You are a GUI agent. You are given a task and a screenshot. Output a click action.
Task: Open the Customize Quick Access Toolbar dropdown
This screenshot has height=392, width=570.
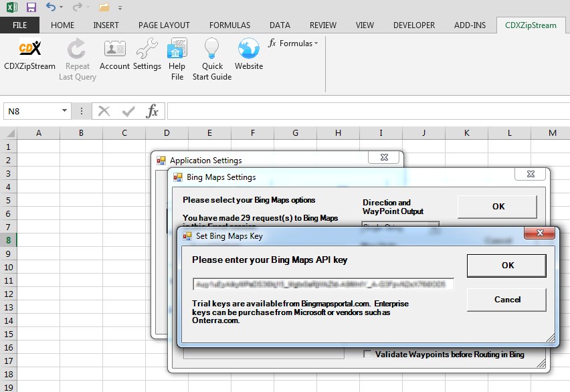[x=120, y=7]
